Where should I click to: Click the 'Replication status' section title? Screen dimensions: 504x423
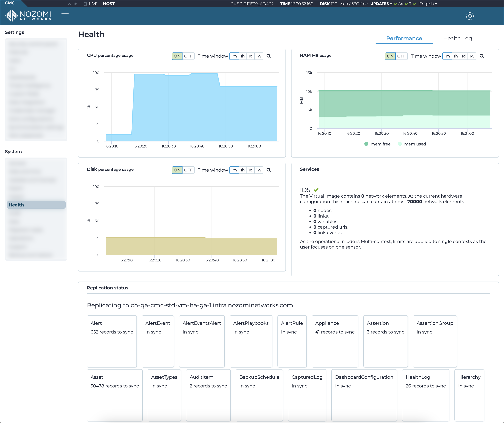[107, 288]
